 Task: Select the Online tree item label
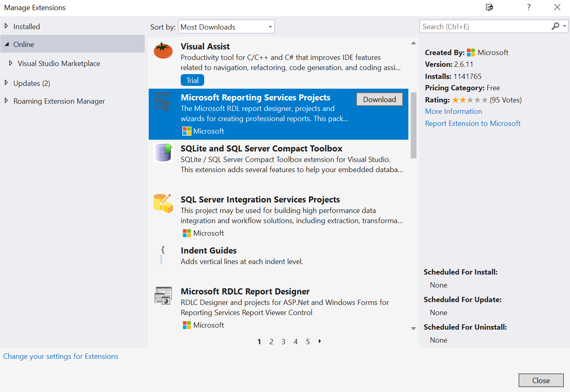(23, 45)
